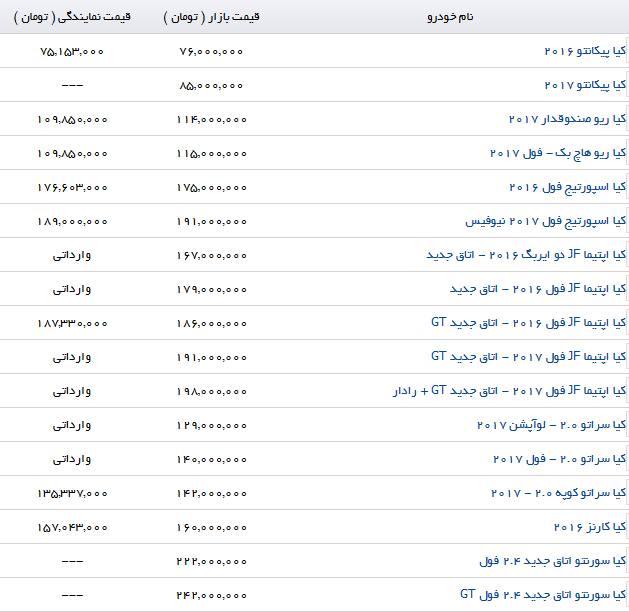Image resolution: width=629 pixels, height=612 pixels.
Task: Open the کیا پیکانتو ۲۰۱۶ car link
Action: [585, 51]
